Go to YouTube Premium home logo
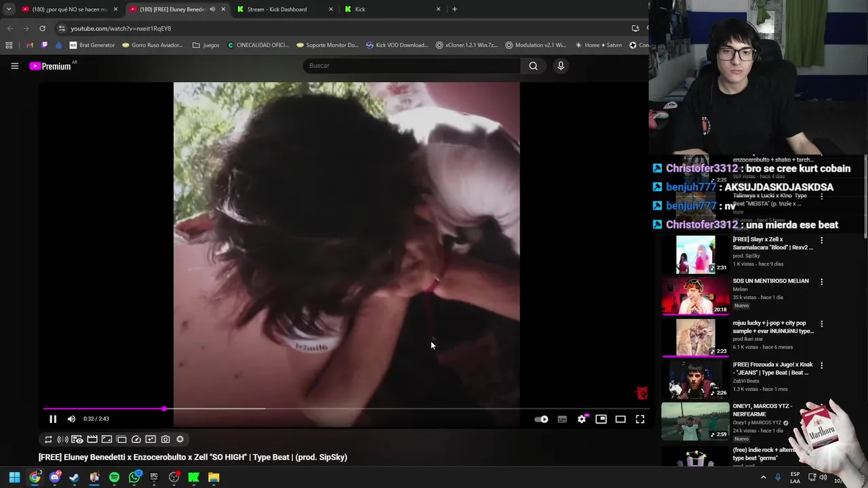The height and width of the screenshot is (488, 868). coord(50,66)
